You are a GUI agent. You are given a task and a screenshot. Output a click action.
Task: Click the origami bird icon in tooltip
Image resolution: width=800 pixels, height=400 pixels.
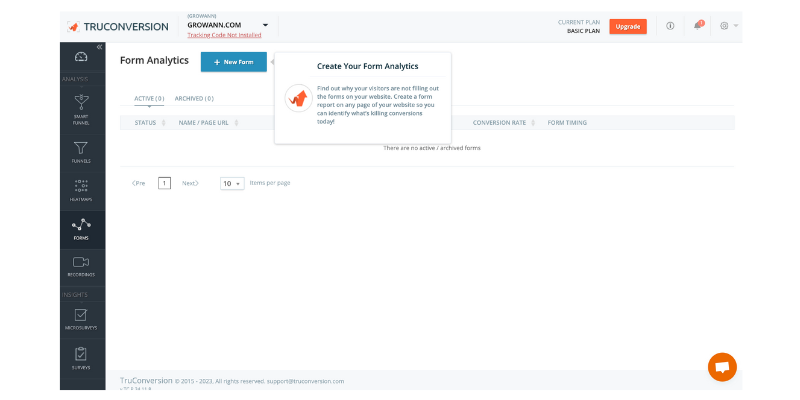point(298,98)
